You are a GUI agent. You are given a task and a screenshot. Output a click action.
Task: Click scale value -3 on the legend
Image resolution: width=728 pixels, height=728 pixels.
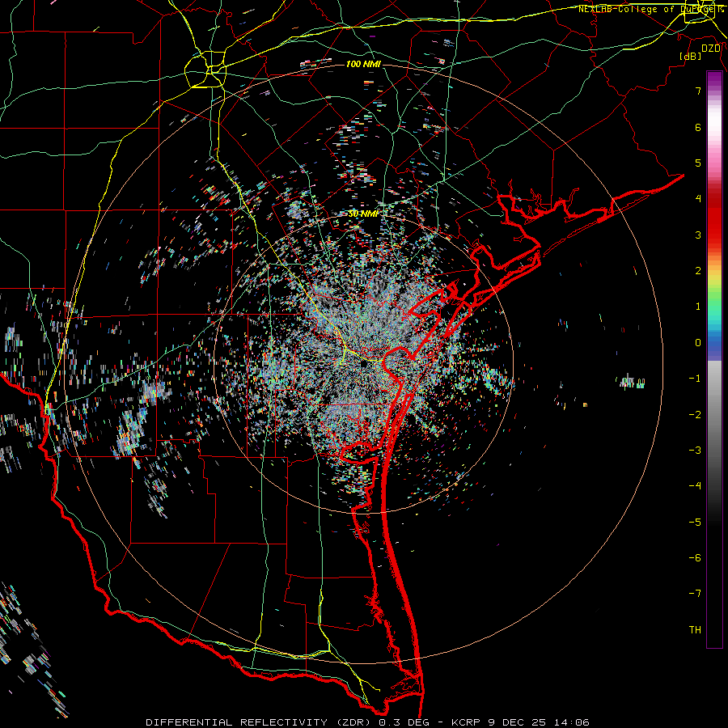[x=695, y=451]
